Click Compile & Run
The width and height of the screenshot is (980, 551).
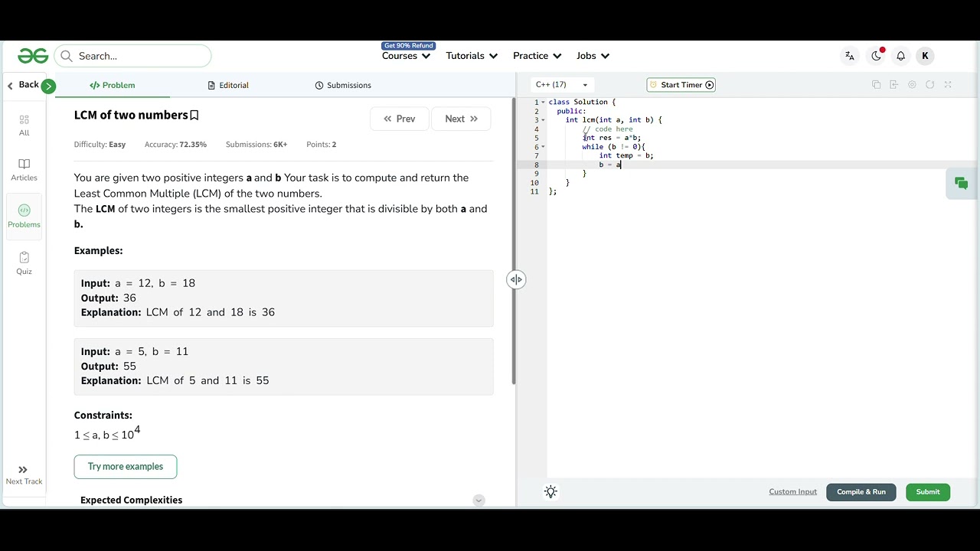861,492
